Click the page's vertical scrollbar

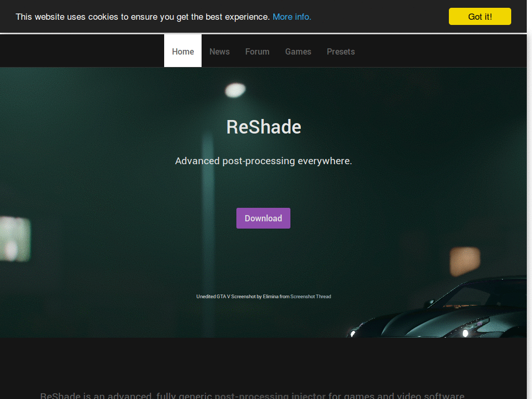point(529,199)
